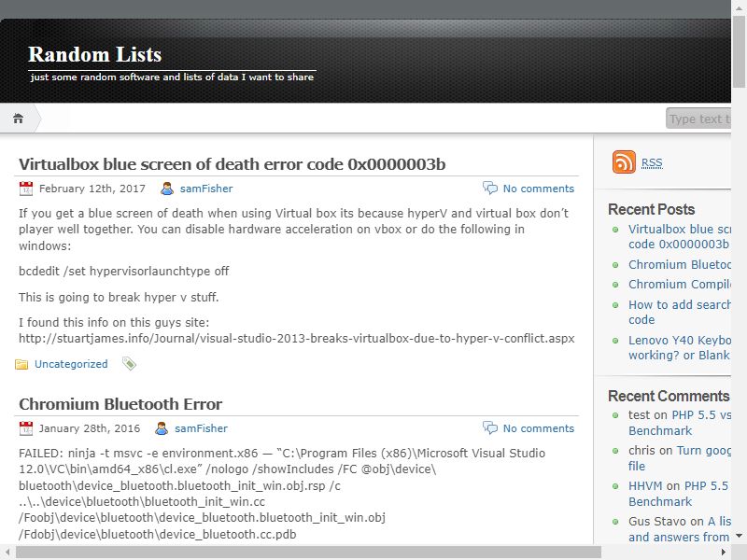Open the Random Lists site title

pos(95,54)
